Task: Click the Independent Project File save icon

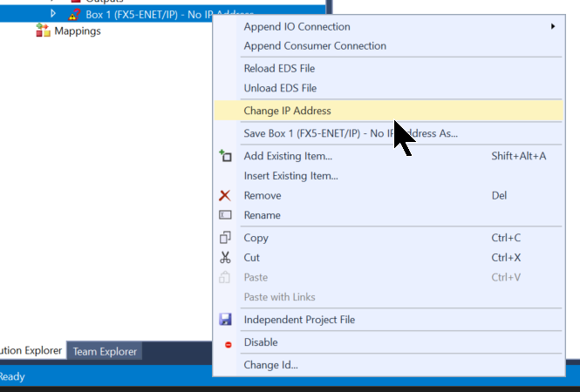Action: pyautogui.click(x=225, y=320)
